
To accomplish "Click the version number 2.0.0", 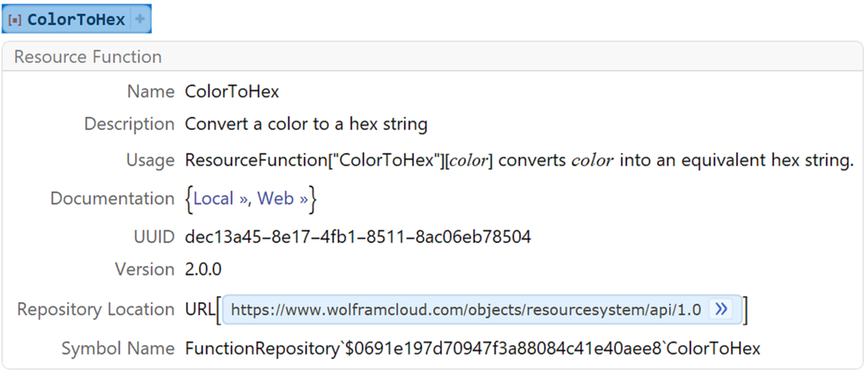I will [x=203, y=270].
